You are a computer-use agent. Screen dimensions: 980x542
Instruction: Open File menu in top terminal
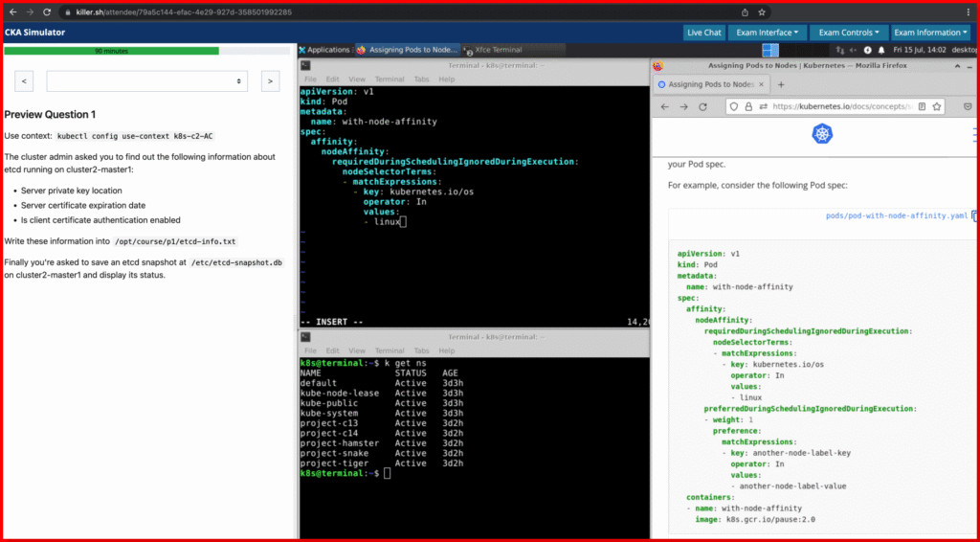pos(310,79)
